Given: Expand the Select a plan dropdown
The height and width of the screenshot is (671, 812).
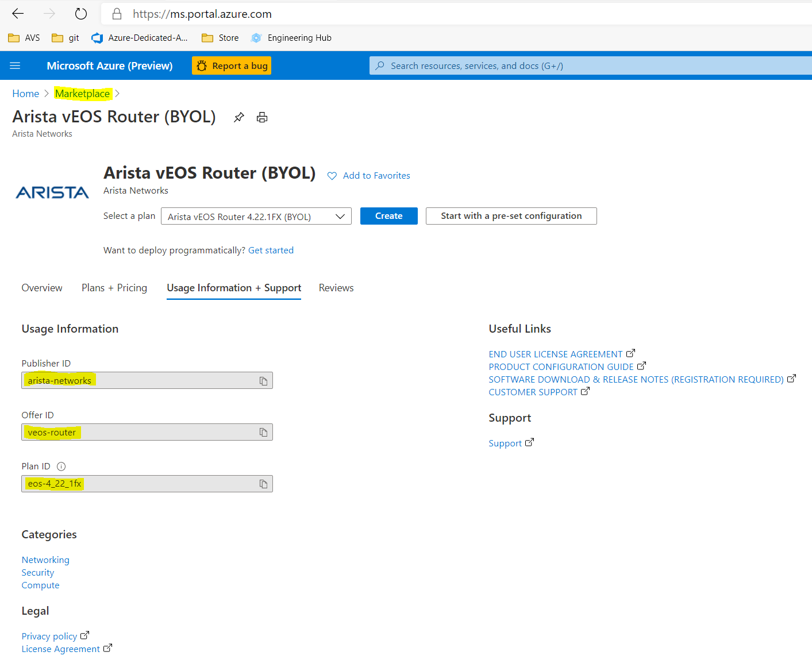Looking at the screenshot, I should (x=256, y=217).
